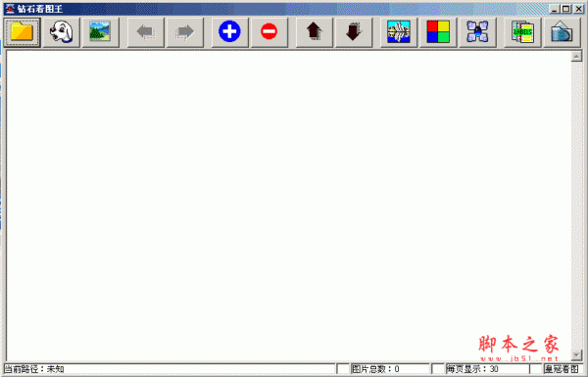Click the scrollbar up arrow

click(576, 57)
